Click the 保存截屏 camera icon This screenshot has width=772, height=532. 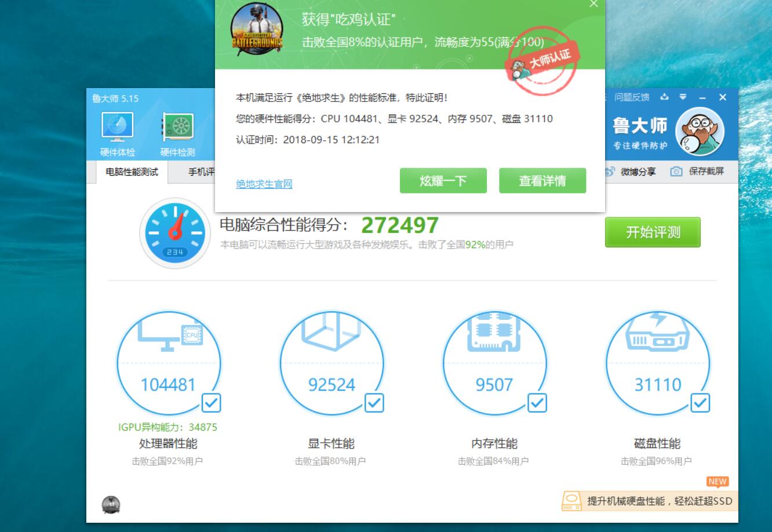click(677, 172)
